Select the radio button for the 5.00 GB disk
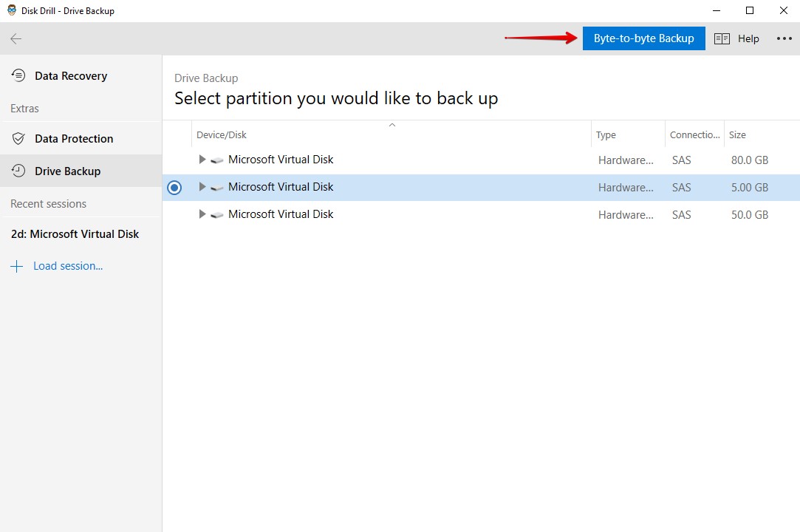The width and height of the screenshot is (800, 532). (174, 188)
